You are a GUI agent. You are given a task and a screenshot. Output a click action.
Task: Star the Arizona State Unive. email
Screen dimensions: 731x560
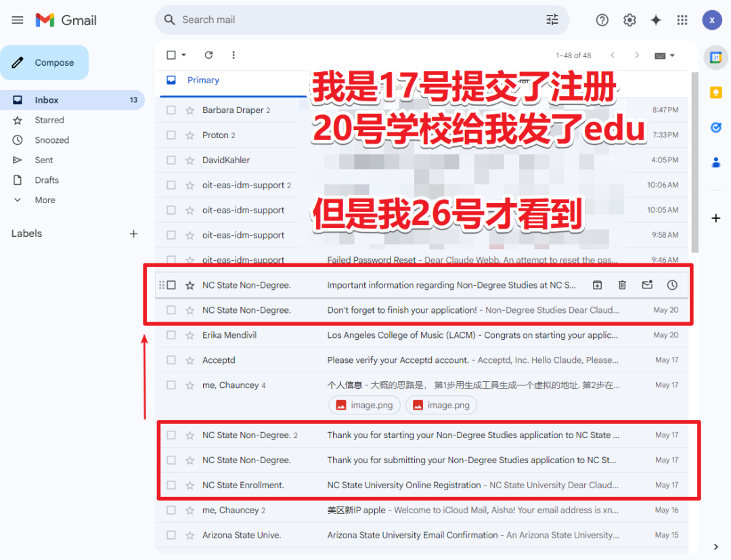pyautogui.click(x=190, y=536)
